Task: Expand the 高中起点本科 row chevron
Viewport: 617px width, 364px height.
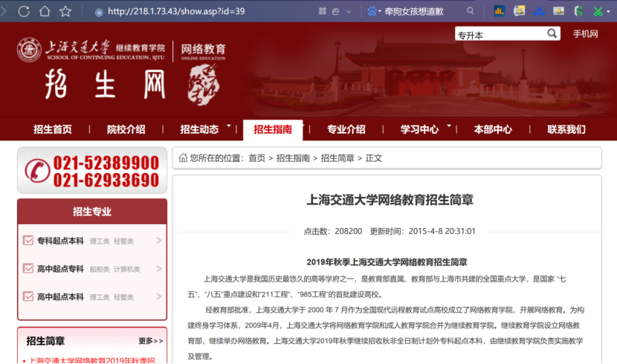Action: 159,296
